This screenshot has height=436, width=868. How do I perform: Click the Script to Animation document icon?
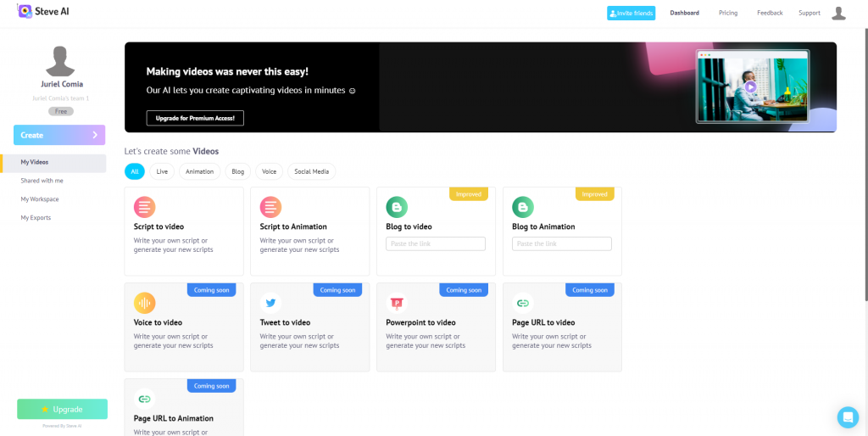pos(270,207)
